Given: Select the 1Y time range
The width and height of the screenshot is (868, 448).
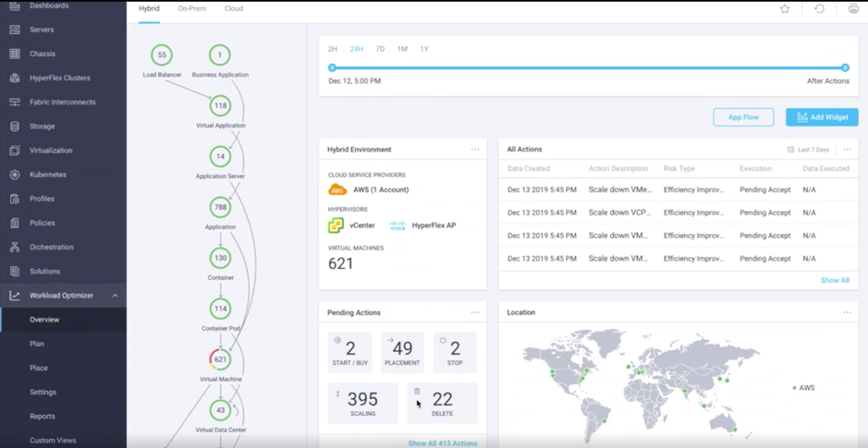Looking at the screenshot, I should coord(424,49).
